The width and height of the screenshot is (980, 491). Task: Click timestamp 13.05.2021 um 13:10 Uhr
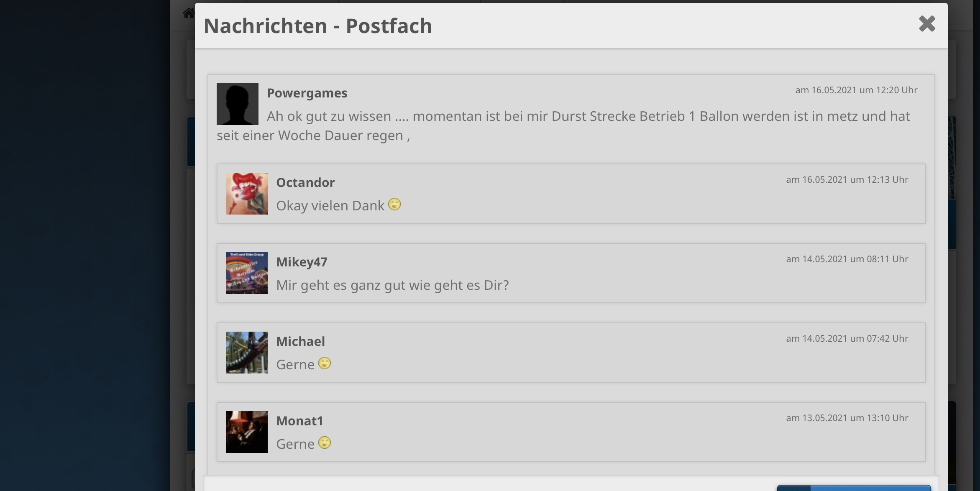click(x=847, y=418)
